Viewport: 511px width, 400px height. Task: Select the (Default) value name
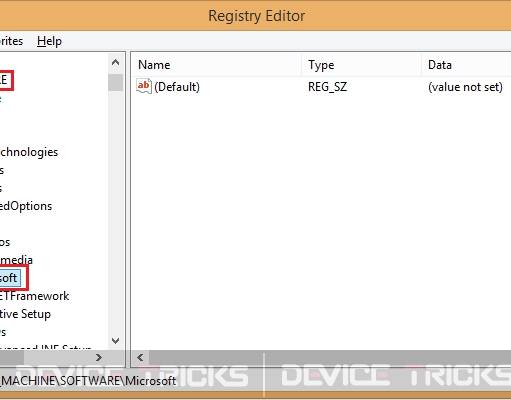[x=177, y=87]
